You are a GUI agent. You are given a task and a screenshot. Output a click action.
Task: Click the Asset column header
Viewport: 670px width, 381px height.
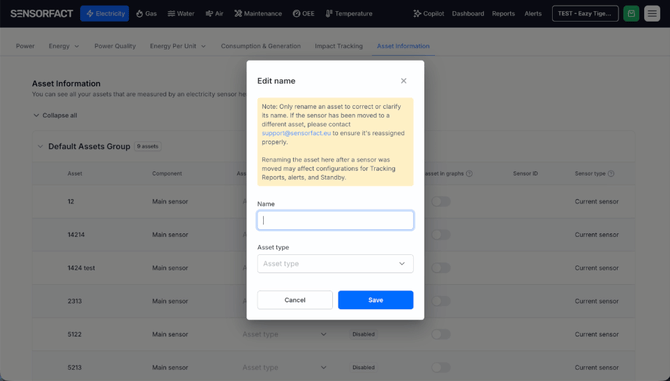75,174
